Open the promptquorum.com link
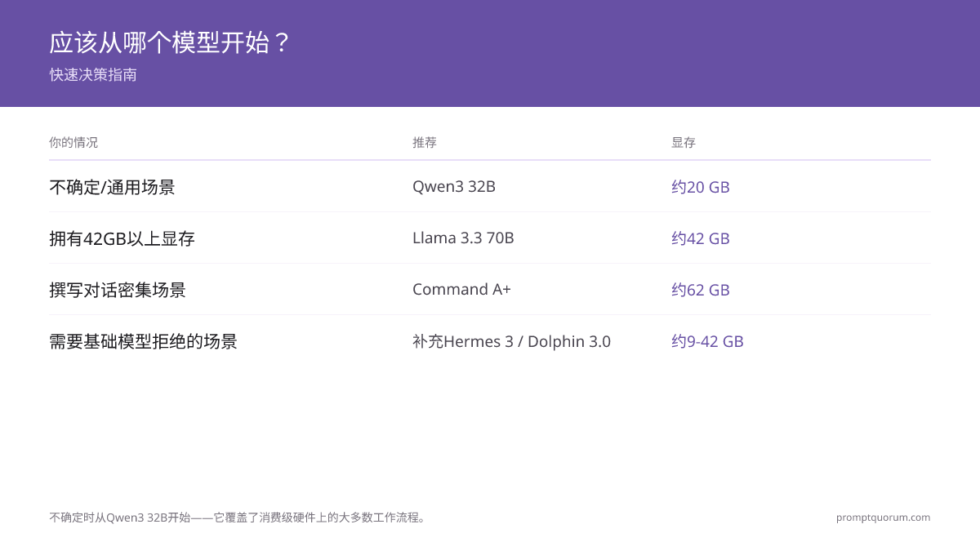Image resolution: width=980 pixels, height=551 pixels. coord(883,518)
